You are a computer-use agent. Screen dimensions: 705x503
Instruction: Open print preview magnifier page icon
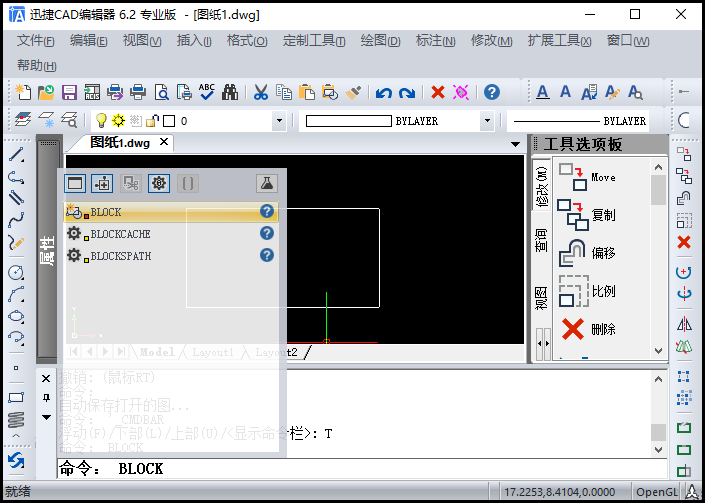pos(161,92)
